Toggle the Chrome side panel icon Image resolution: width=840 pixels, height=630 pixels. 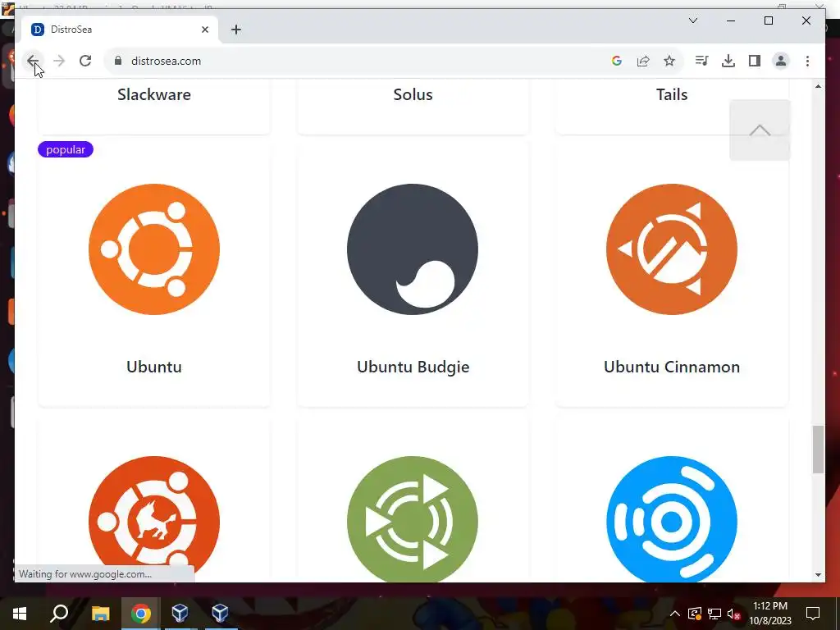point(755,61)
